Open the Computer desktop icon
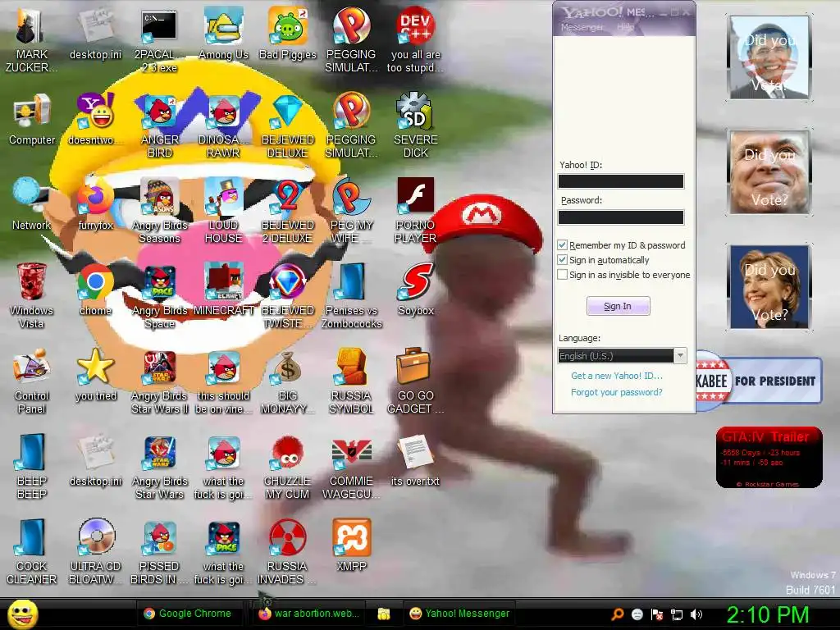The width and height of the screenshot is (840, 630). 32,119
